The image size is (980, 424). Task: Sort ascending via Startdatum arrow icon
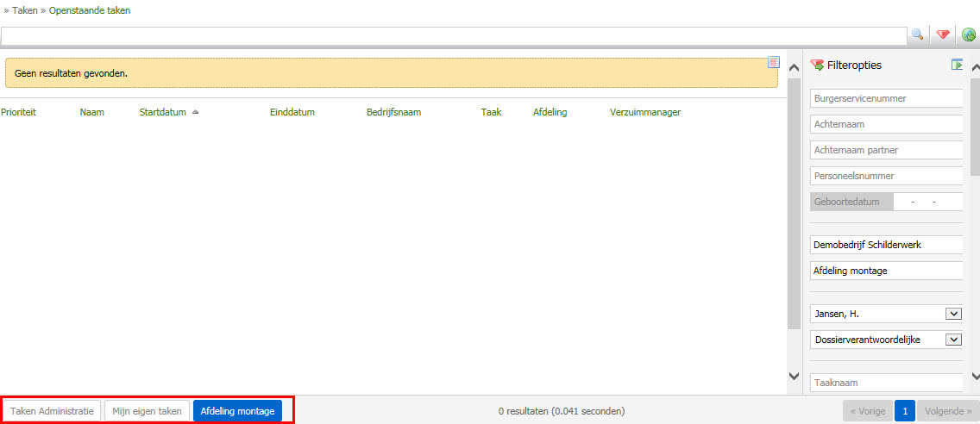pyautogui.click(x=195, y=112)
